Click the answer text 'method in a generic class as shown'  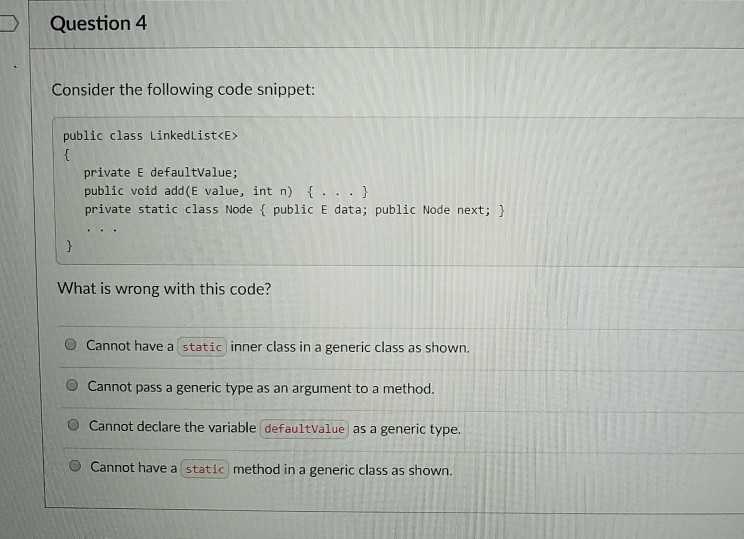tap(343, 470)
